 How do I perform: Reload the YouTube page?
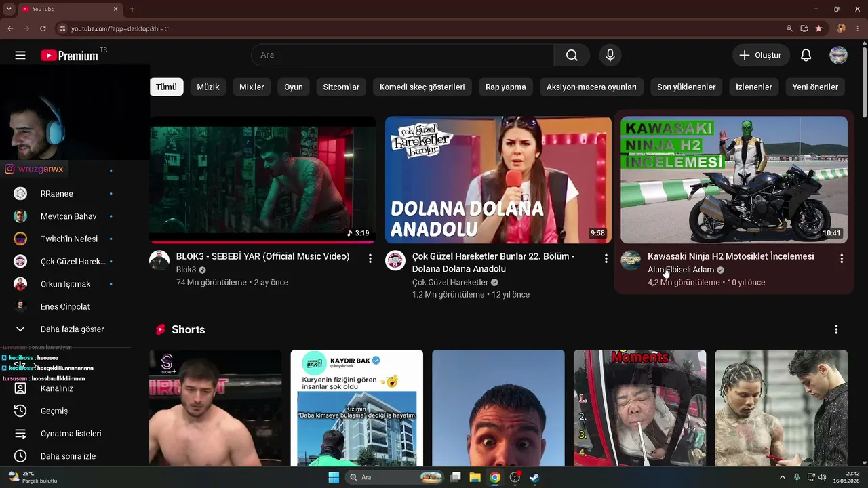click(43, 28)
